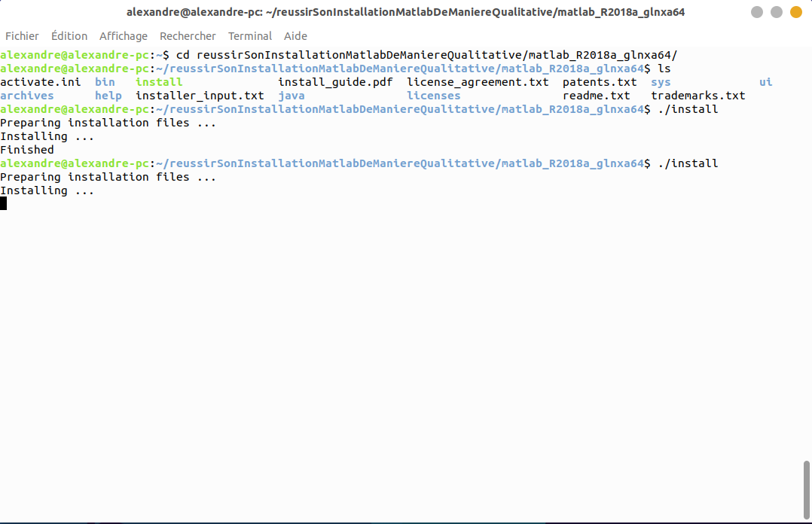Image resolution: width=812 pixels, height=524 pixels.
Task: Click install_guide.pdf in the ls output
Action: pyautogui.click(x=335, y=82)
